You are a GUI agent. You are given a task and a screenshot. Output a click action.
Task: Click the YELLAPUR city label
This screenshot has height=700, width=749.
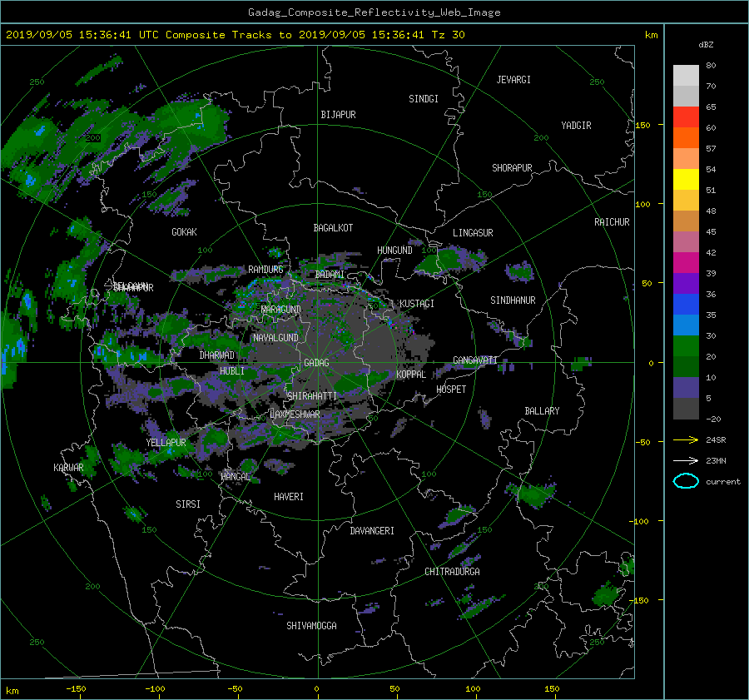pyautogui.click(x=166, y=443)
